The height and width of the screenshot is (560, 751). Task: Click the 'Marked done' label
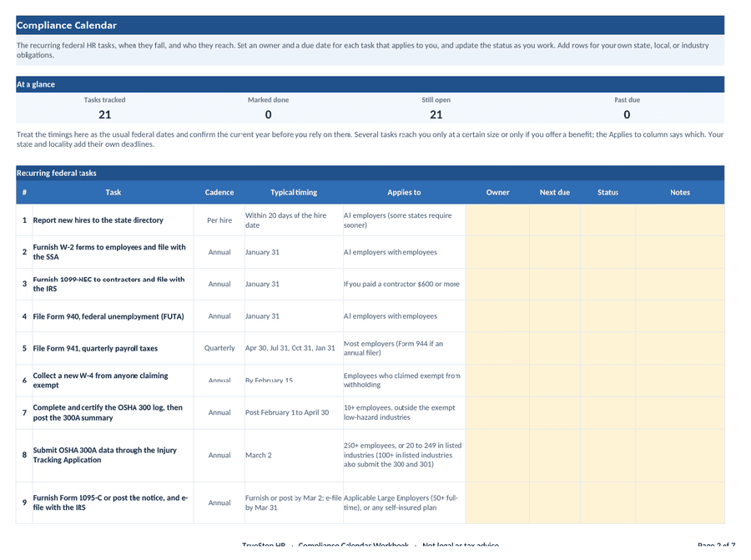(268, 99)
